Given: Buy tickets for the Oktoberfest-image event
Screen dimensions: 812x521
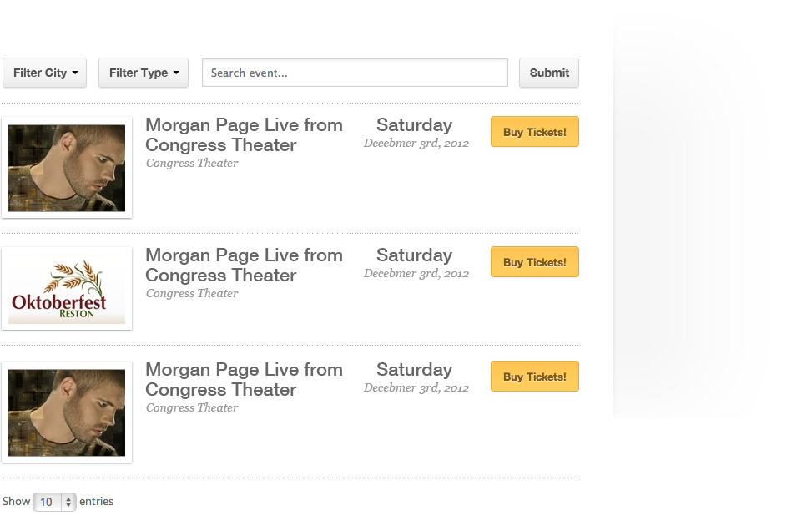Looking at the screenshot, I should click(x=535, y=262).
